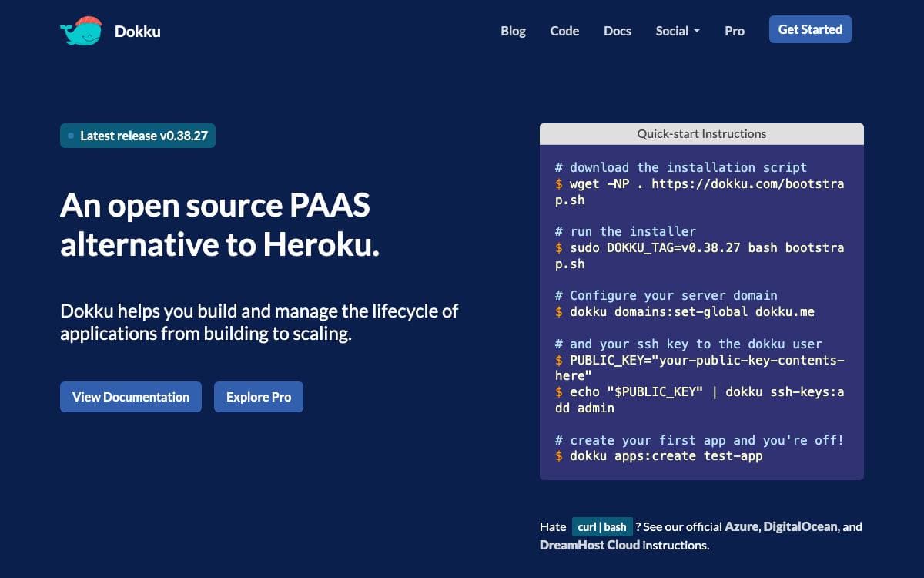Open the DigitalOcean instructions link
This screenshot has height=578, width=924.
[800, 527]
